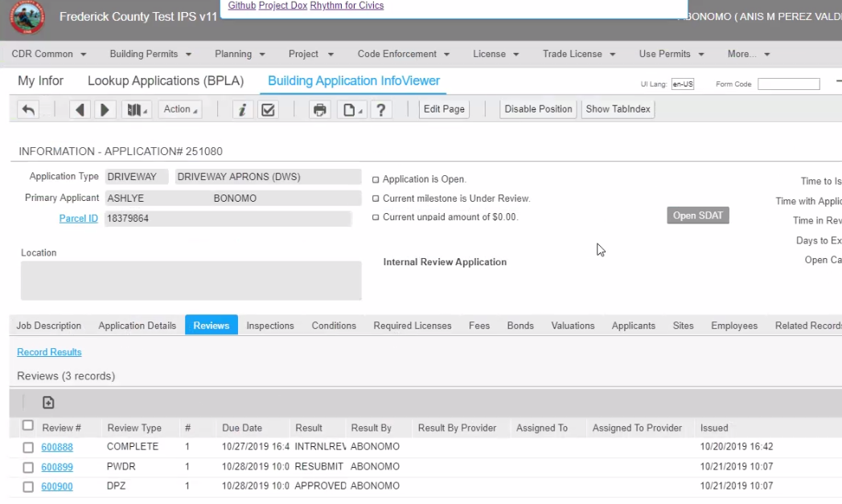842x504 pixels.
Task: Switch to the Job Description tab
Action: [x=49, y=326]
